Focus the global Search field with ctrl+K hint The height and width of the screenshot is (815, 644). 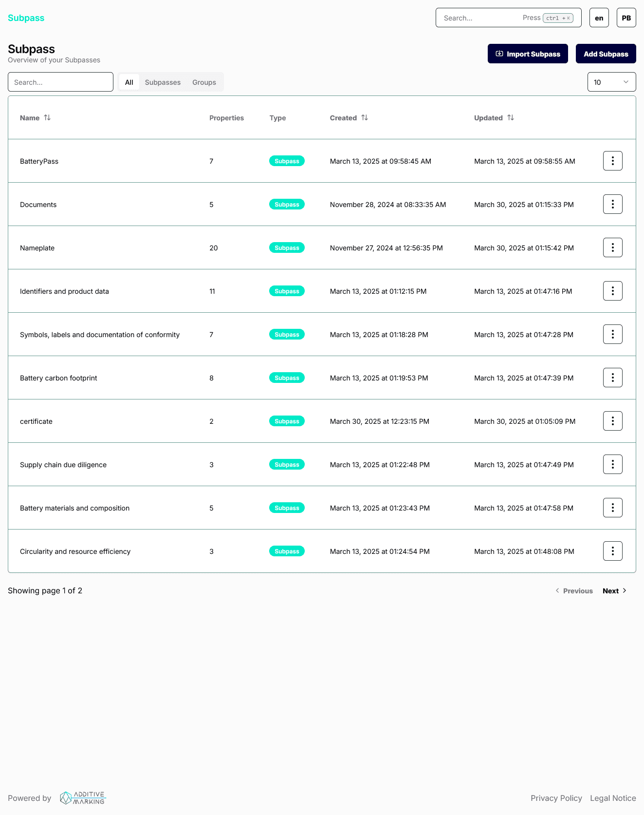tap(509, 18)
